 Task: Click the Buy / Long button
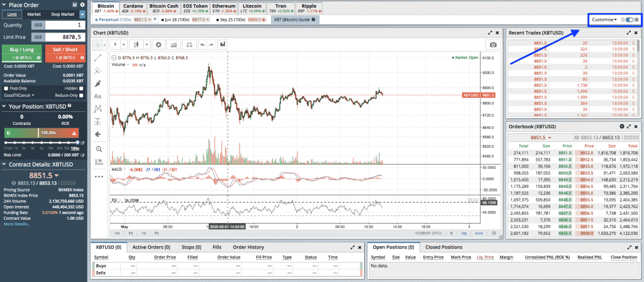22,53
